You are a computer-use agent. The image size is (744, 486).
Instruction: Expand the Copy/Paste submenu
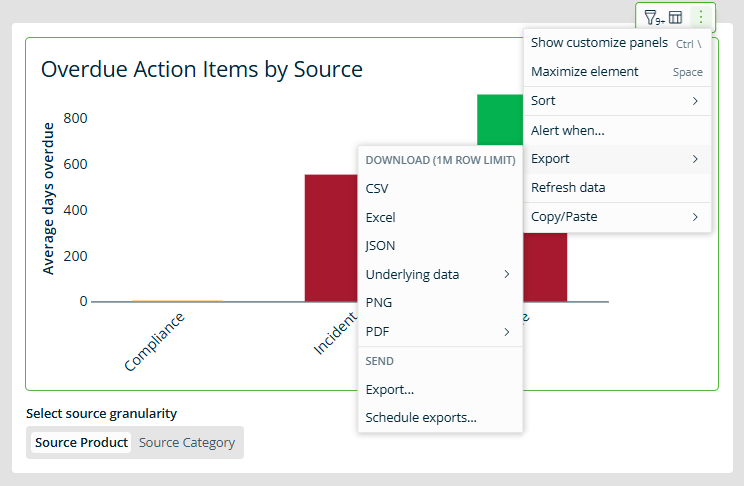616,216
